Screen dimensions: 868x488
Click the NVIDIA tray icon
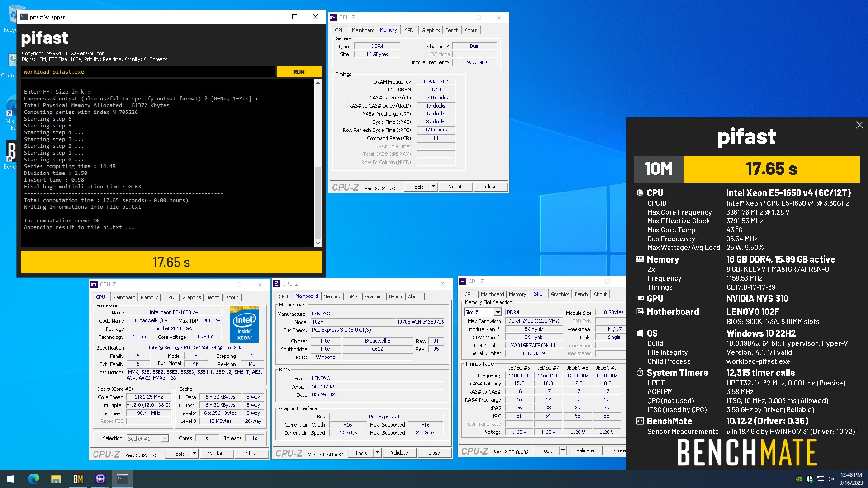tap(799, 479)
